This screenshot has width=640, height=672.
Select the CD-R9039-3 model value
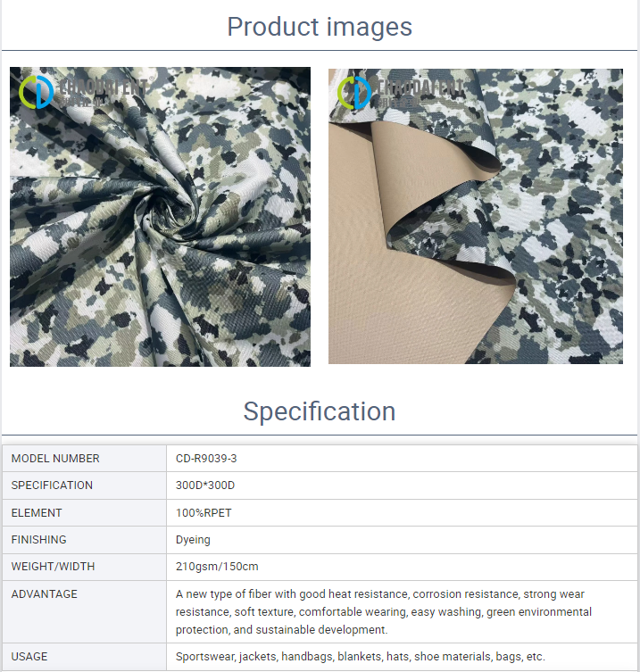pyautogui.click(x=206, y=459)
